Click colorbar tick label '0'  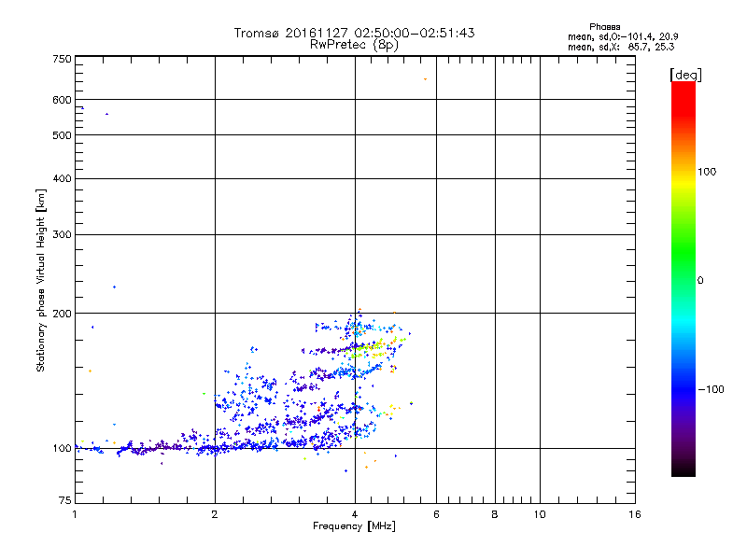(x=700, y=281)
